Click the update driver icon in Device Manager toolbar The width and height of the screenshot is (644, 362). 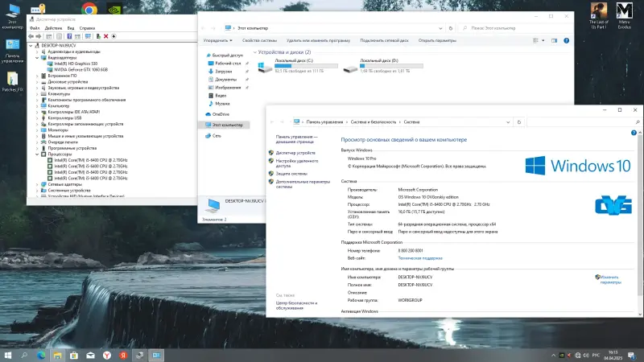pyautogui.click(x=97, y=36)
